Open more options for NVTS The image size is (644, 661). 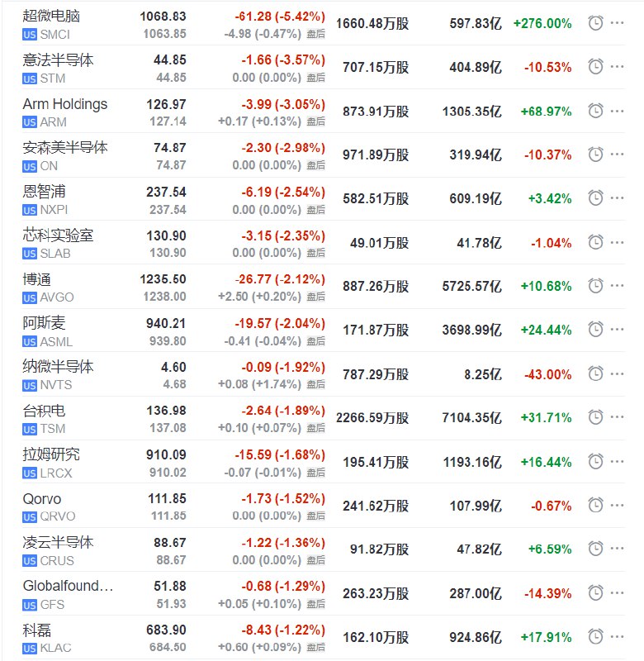point(617,374)
